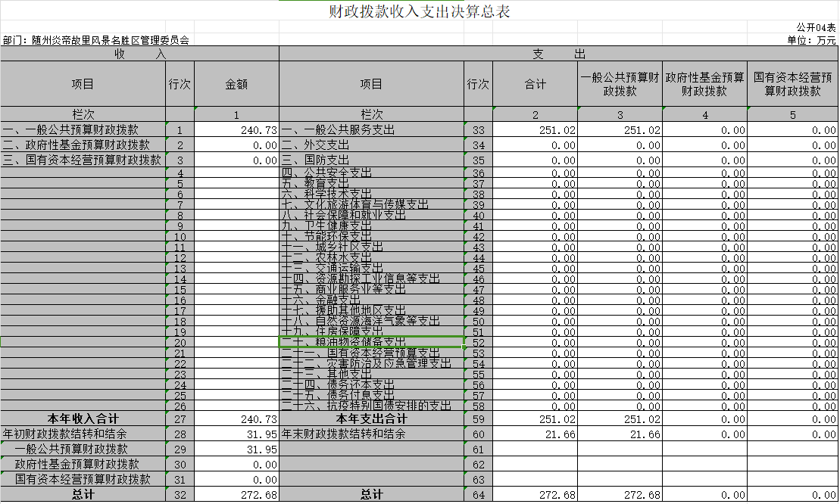Click the income 总计 cell in row 32
Screen dimensions: 840x504
coord(83,494)
